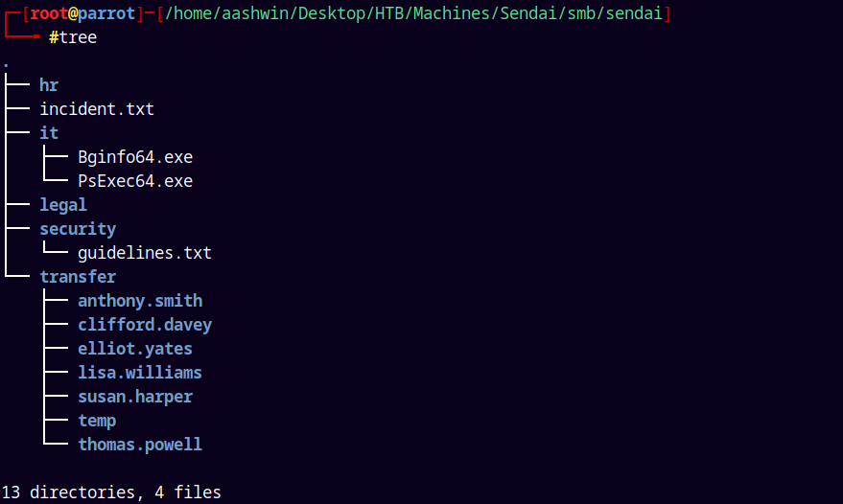
Task: Select the thomas.powell directory entry
Action: pyautogui.click(x=140, y=445)
